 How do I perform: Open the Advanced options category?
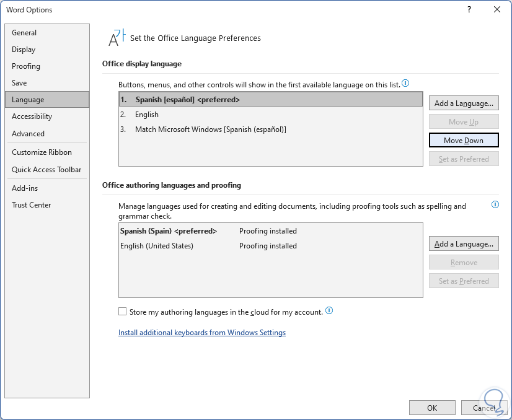[28, 134]
